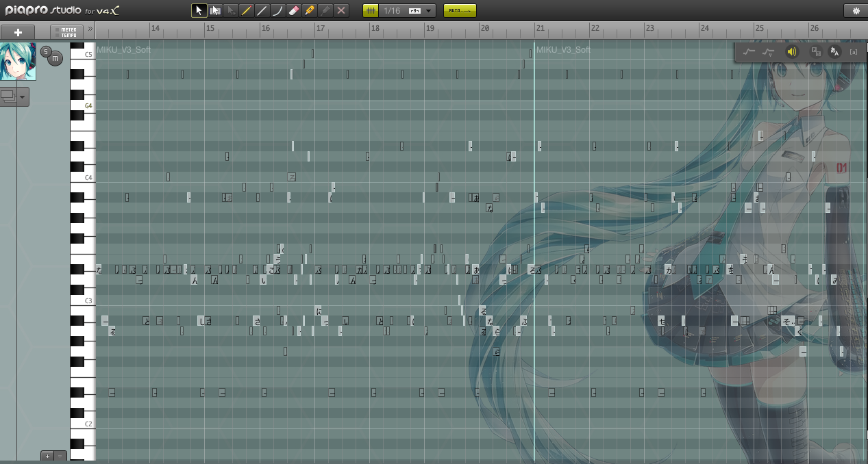Toggle the yellow speaker note sound

792,51
